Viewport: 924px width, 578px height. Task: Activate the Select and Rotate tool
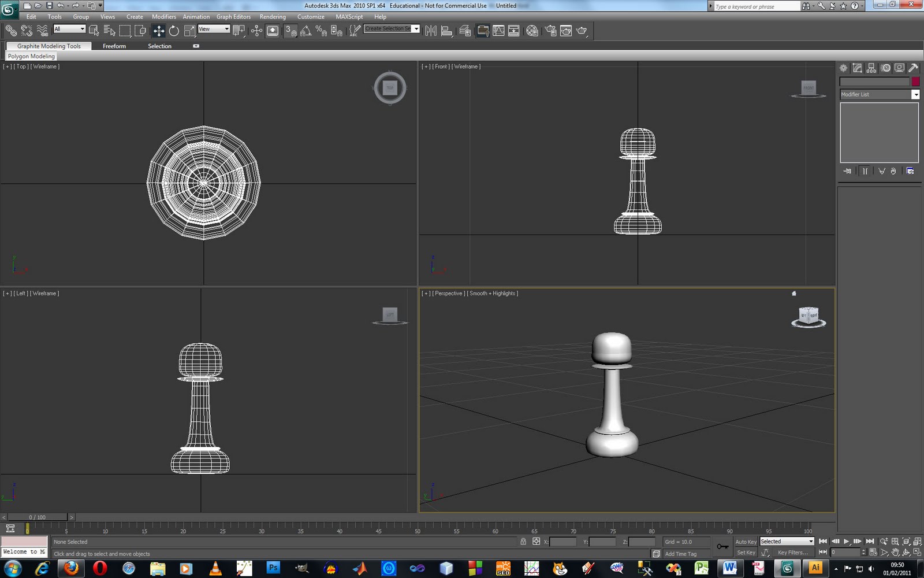click(174, 30)
